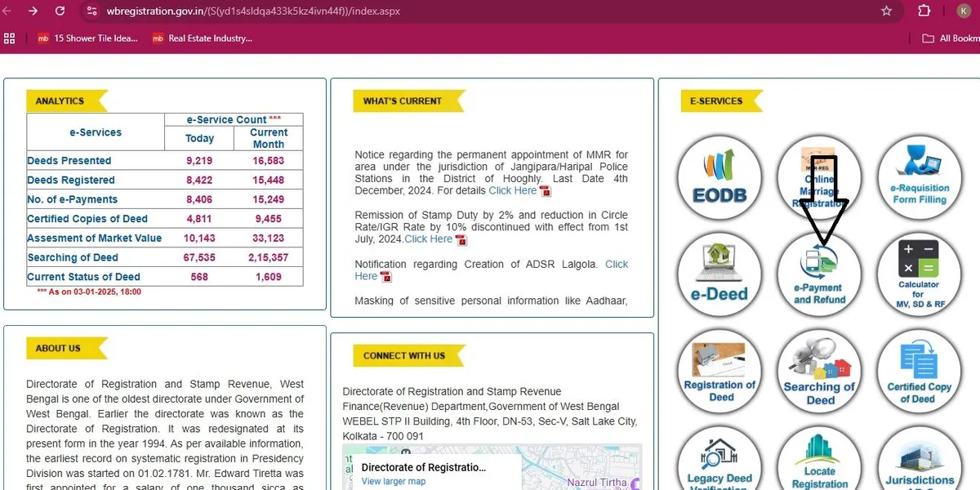Open Calculator for MV, SD & RF
Image resolution: width=980 pixels, height=490 pixels.
pyautogui.click(x=919, y=274)
